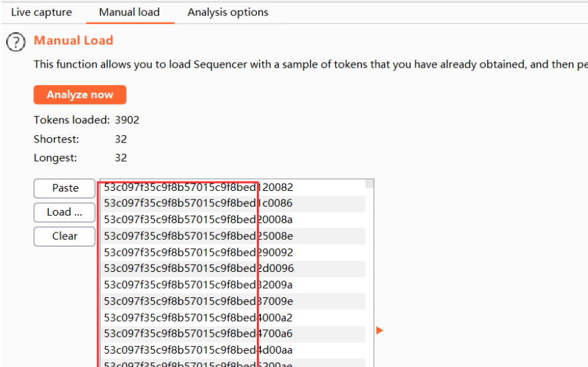Switch to the Live capture tab
This screenshot has height=367, width=588.
coord(41,12)
